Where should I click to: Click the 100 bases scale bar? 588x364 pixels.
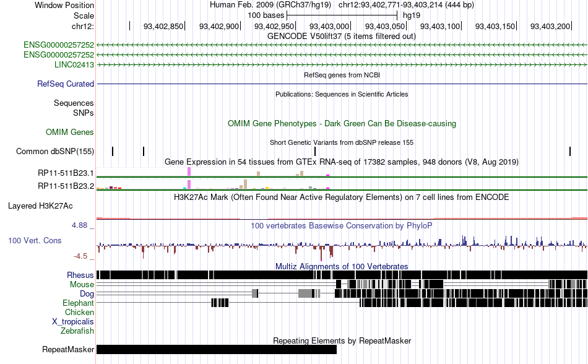tap(342, 15)
